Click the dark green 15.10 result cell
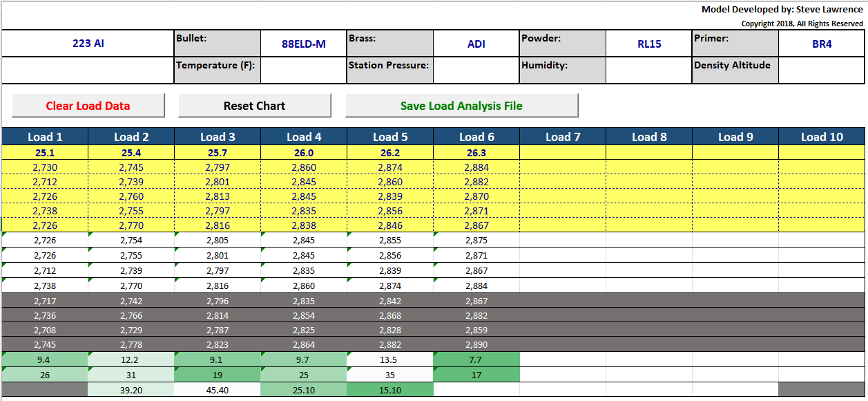868x401 pixels. pos(389,390)
